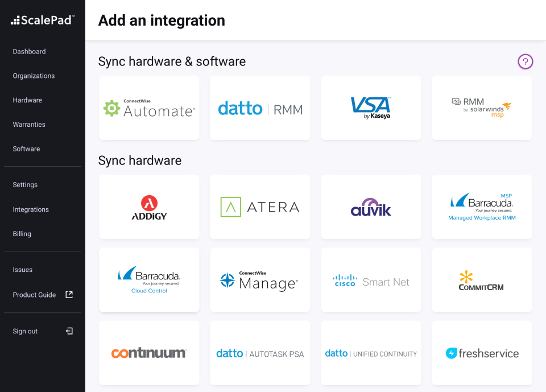This screenshot has width=546, height=392.
Task: Click the Product Guide external link icon
Action: (69, 295)
